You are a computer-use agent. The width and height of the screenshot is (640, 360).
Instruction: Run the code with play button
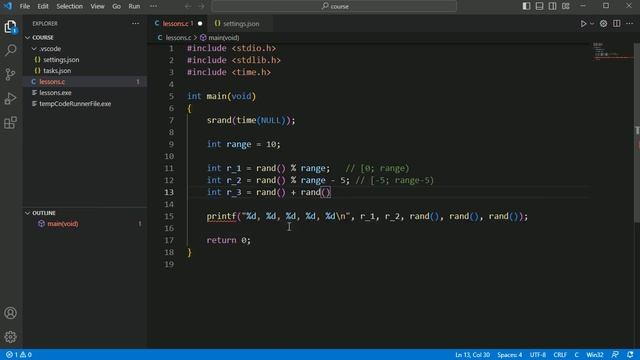[583, 24]
